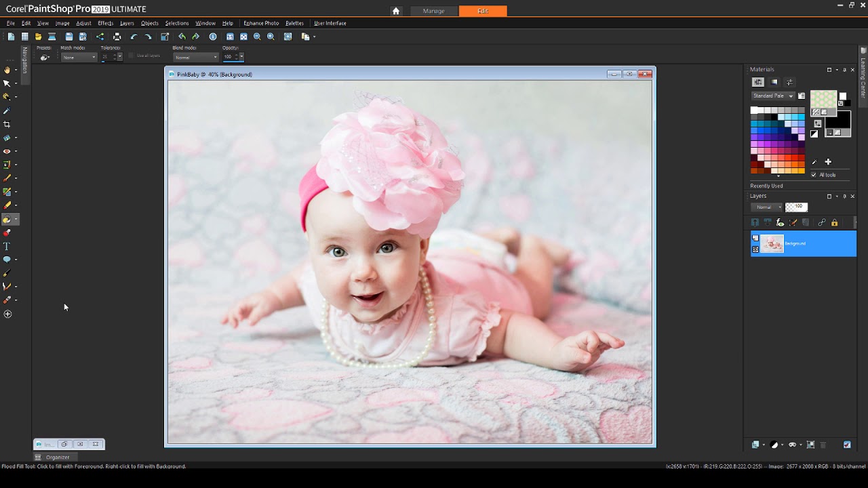Toggle the All tools checkbox
The image size is (868, 488).
click(x=814, y=175)
